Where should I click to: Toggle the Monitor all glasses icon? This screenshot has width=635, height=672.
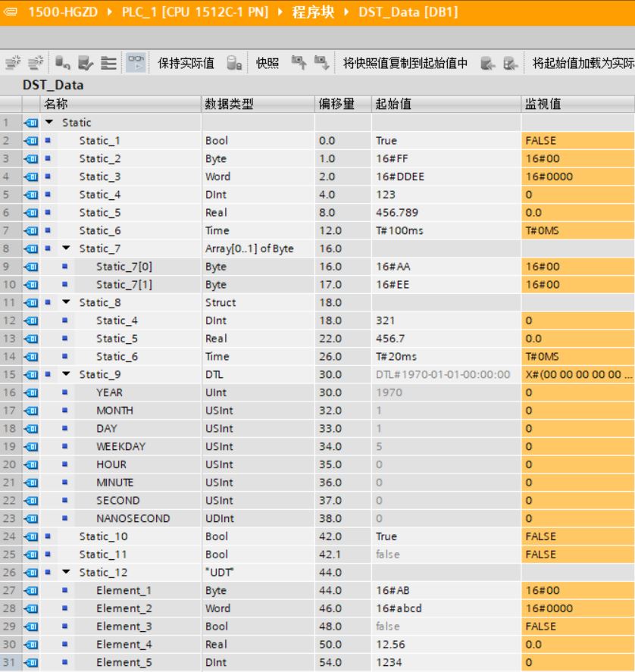(x=136, y=63)
